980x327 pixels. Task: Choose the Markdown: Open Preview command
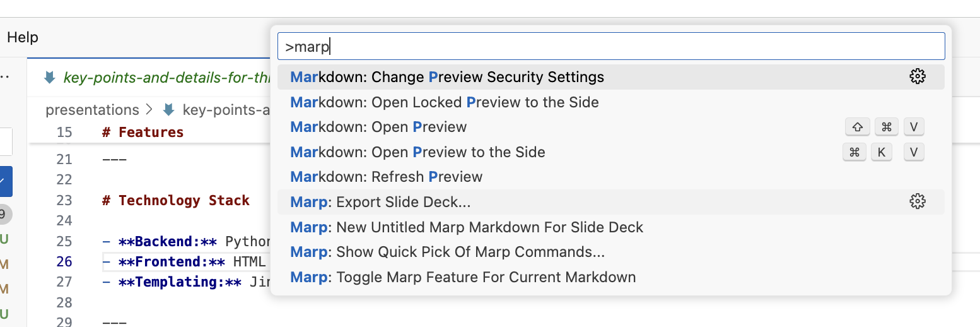click(x=378, y=127)
